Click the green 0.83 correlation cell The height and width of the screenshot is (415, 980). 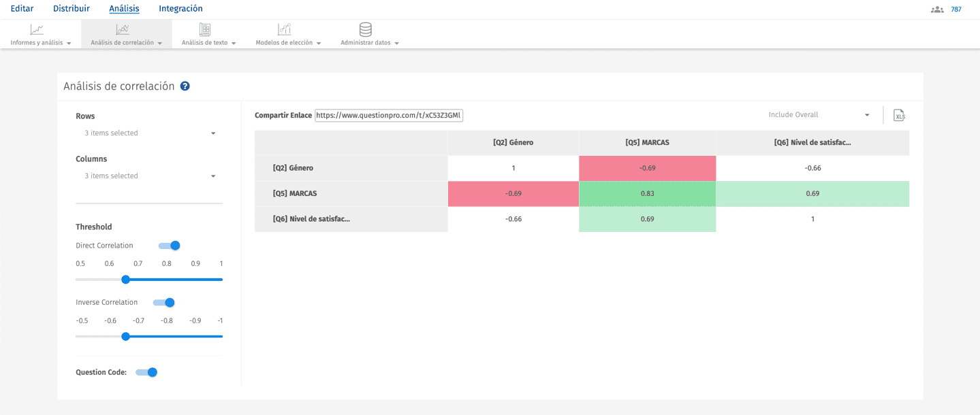[648, 194]
